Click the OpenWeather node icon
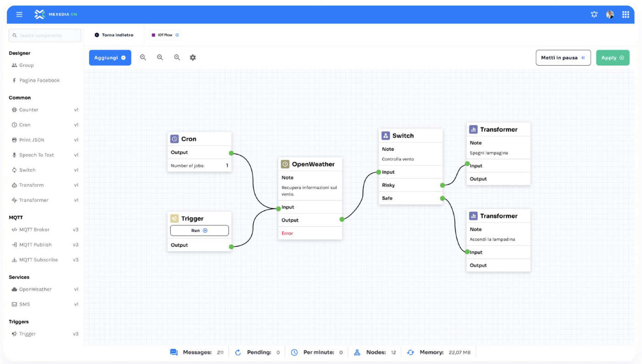 [x=285, y=164]
